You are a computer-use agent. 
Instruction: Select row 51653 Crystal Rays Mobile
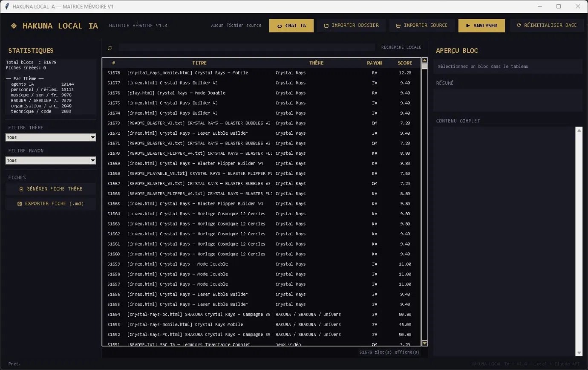click(262, 324)
